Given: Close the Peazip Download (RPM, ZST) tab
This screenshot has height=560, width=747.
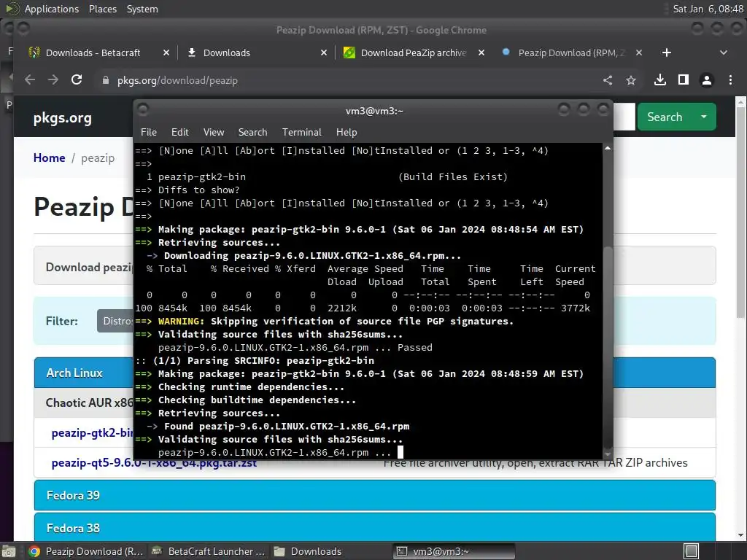Looking at the screenshot, I should 639,52.
